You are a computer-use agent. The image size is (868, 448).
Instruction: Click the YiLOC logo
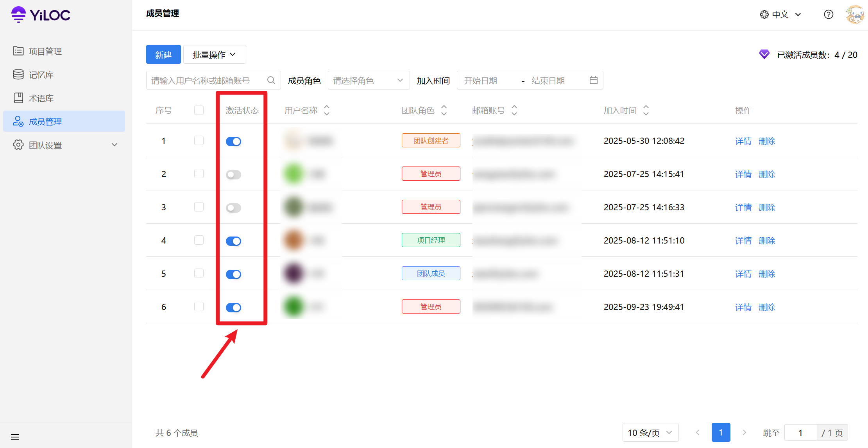pyautogui.click(x=41, y=15)
